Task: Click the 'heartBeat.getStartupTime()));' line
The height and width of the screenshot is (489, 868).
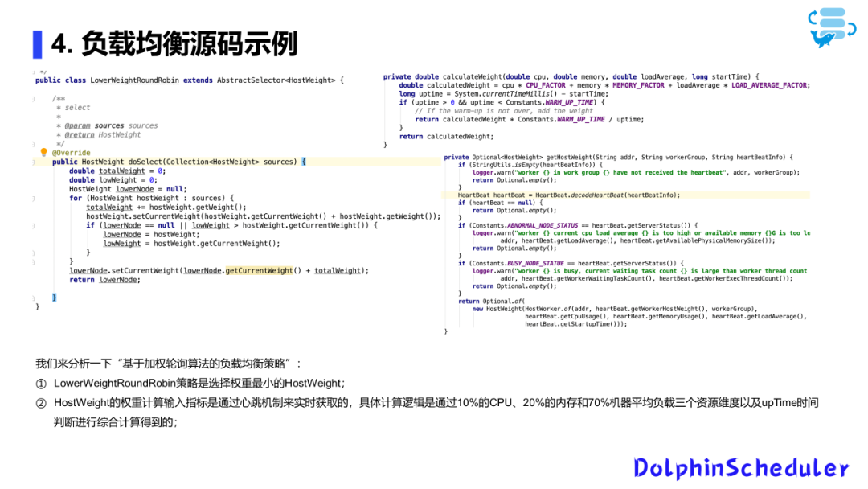Action: pyautogui.click(x=576, y=324)
